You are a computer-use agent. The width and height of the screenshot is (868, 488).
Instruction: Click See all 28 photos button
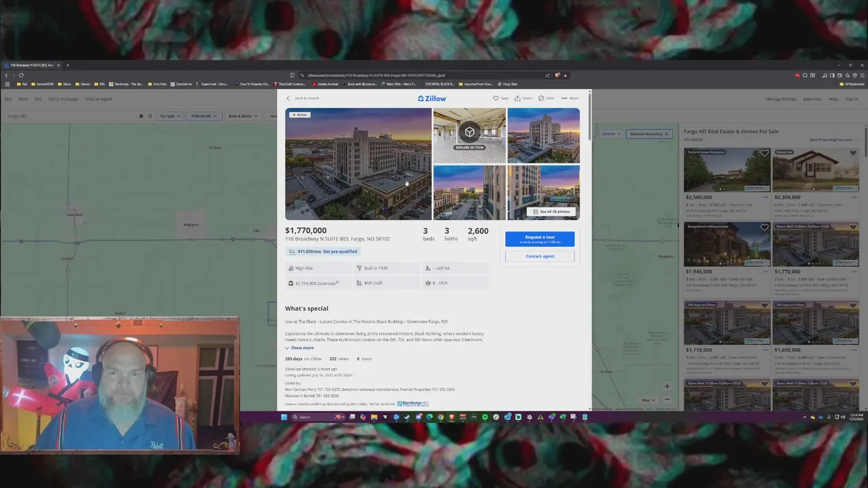click(551, 211)
